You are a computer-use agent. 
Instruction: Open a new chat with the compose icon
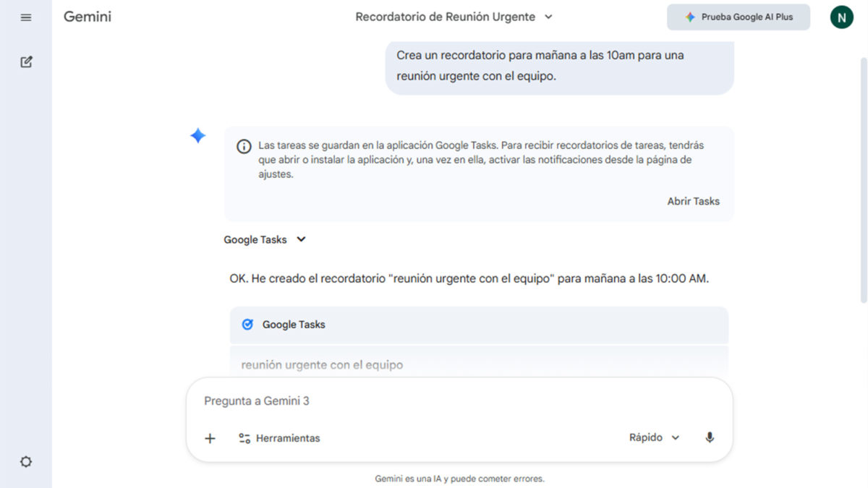pyautogui.click(x=26, y=61)
